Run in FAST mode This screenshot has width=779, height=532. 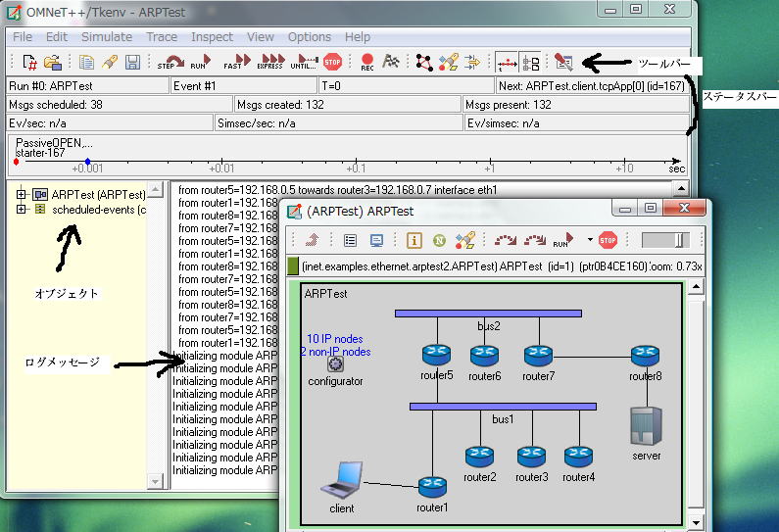(237, 62)
